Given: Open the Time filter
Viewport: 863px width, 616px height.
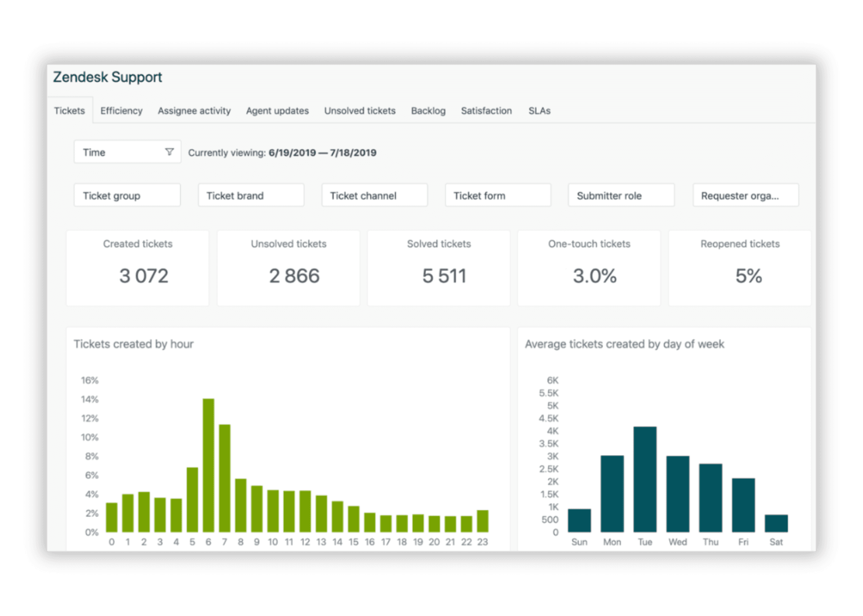Looking at the screenshot, I should (117, 152).
